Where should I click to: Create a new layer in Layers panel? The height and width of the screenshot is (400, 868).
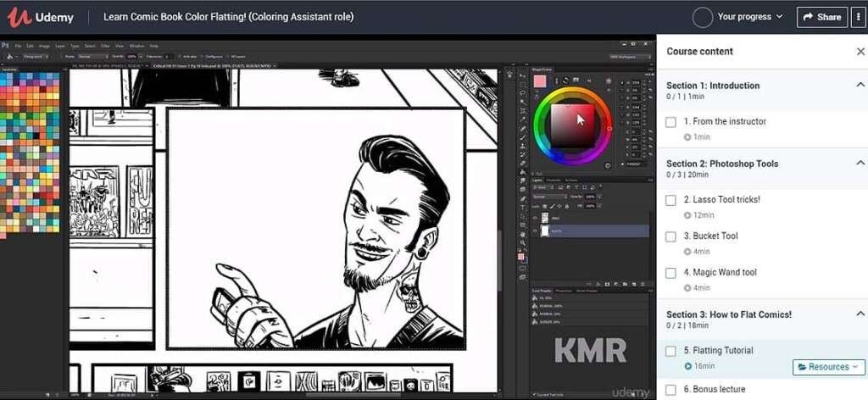633,283
